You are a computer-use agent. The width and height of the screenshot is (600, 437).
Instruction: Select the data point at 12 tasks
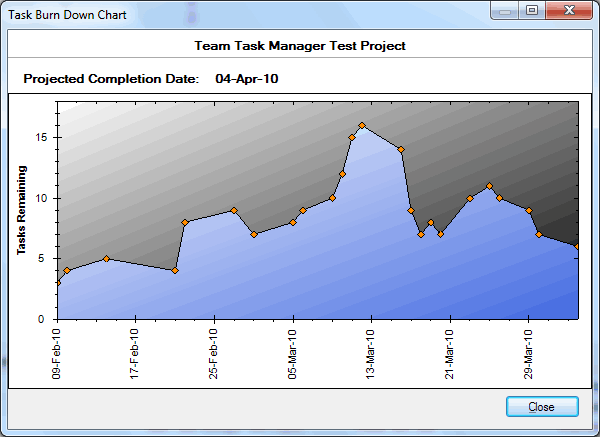342,174
